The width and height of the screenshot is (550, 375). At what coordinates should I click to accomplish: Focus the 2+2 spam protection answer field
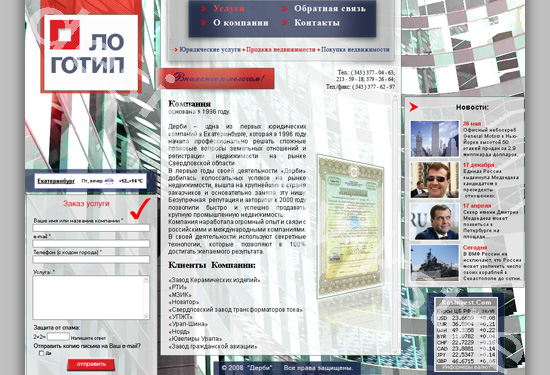point(58,337)
